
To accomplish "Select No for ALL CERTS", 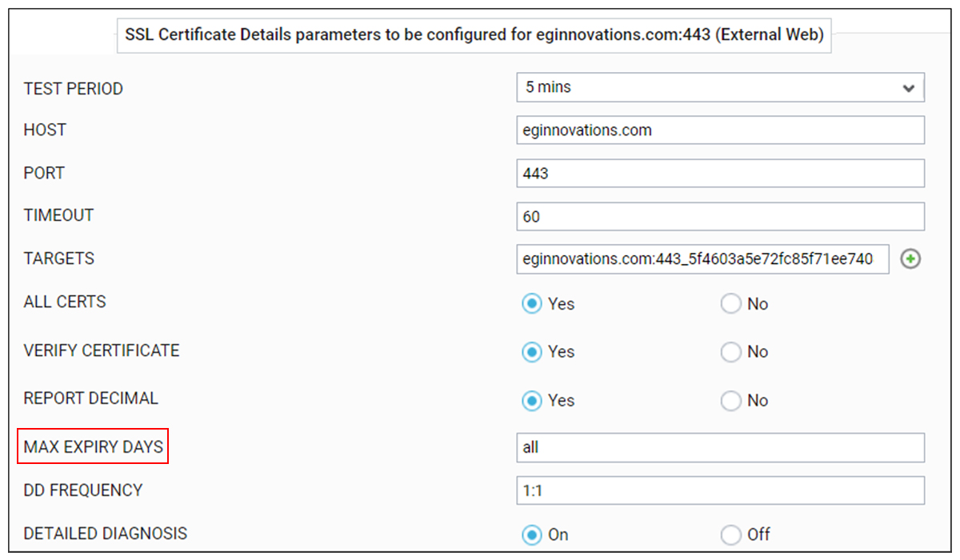I will pos(731,304).
